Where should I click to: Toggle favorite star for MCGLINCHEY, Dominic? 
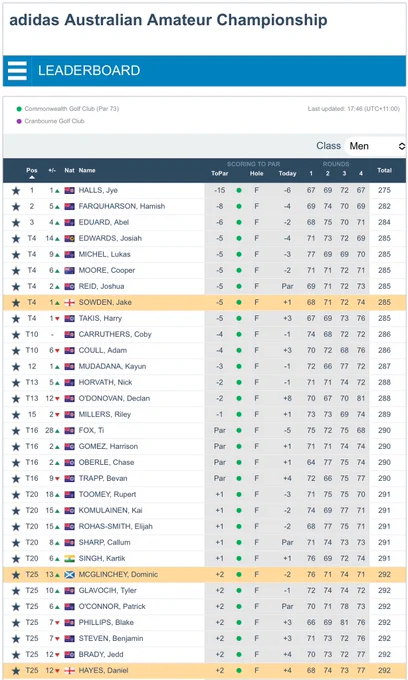click(x=16, y=575)
